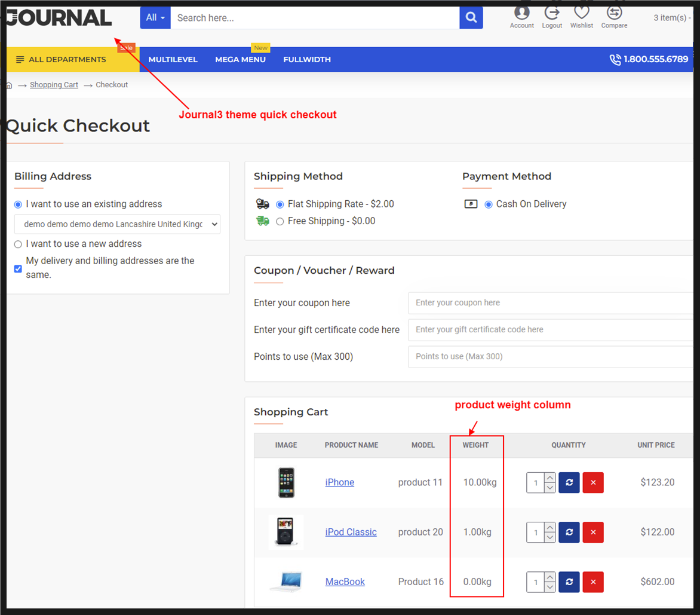Viewport: 700px width, 615px height.
Task: Remove MacBook from cart
Action: tap(593, 582)
